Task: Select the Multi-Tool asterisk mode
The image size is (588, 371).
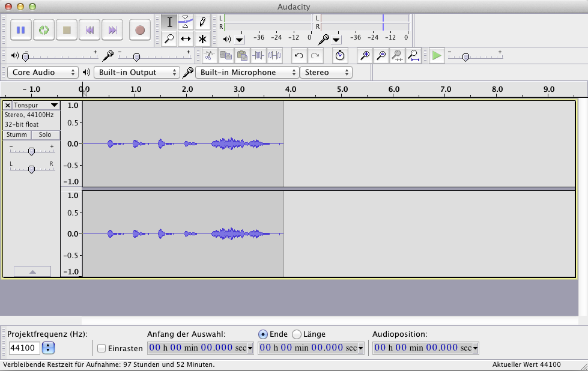Action: [x=202, y=38]
